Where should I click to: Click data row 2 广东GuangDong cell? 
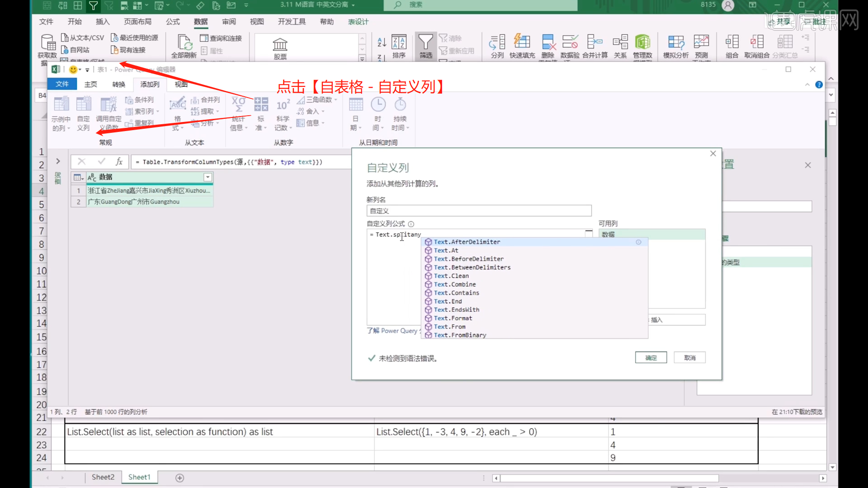point(149,202)
